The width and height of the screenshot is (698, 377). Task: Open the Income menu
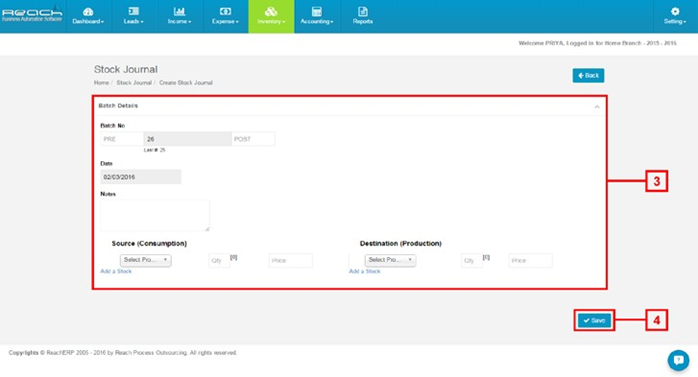coord(179,16)
